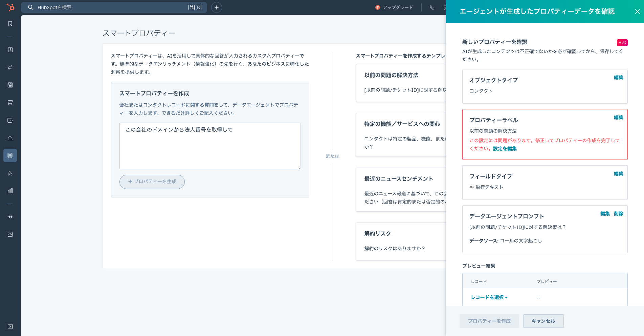Click the HubSpot sprocket logo
Image resolution: width=644 pixels, height=336 pixels.
click(x=10, y=7)
